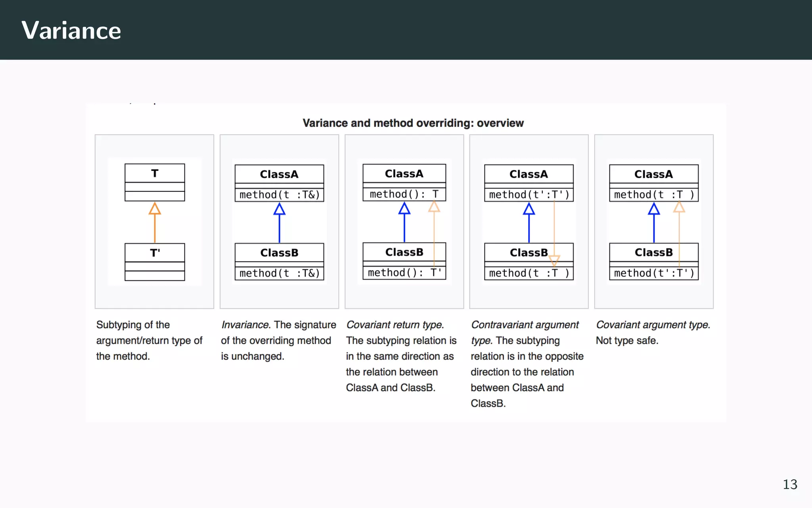Click method(t':T') in Contravariant ClassA box
Image resolution: width=812 pixels, height=508 pixels.
coord(529,194)
